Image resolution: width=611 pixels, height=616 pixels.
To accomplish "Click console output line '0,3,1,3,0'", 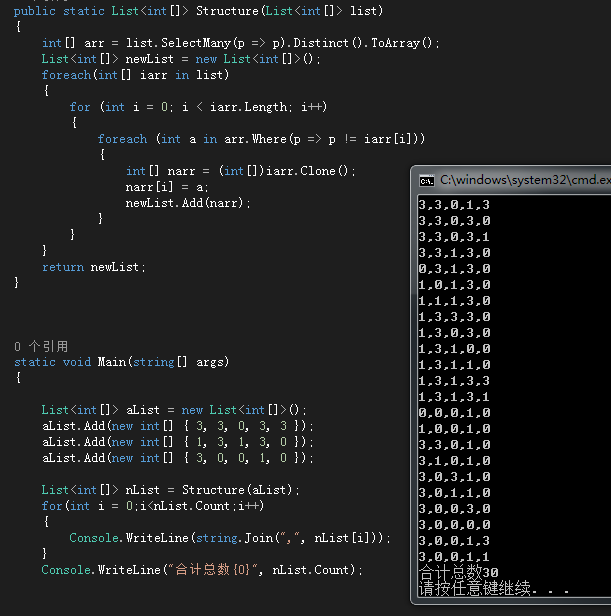I will pos(454,269).
